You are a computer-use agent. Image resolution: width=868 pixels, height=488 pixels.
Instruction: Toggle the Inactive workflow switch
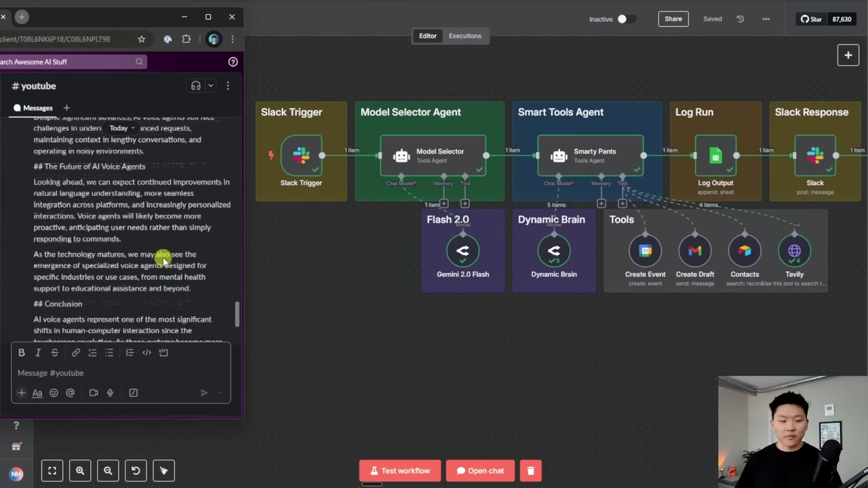[626, 19]
